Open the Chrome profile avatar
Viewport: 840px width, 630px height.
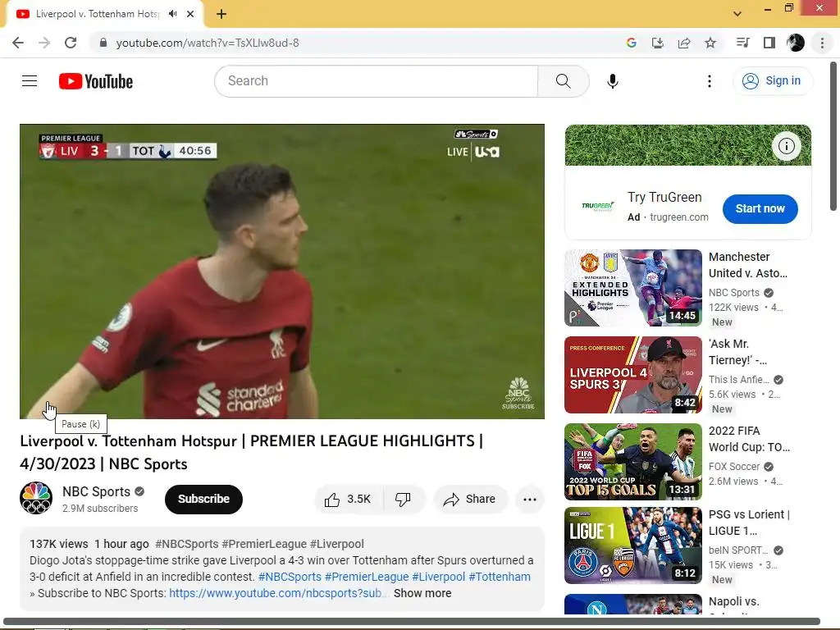coord(796,43)
